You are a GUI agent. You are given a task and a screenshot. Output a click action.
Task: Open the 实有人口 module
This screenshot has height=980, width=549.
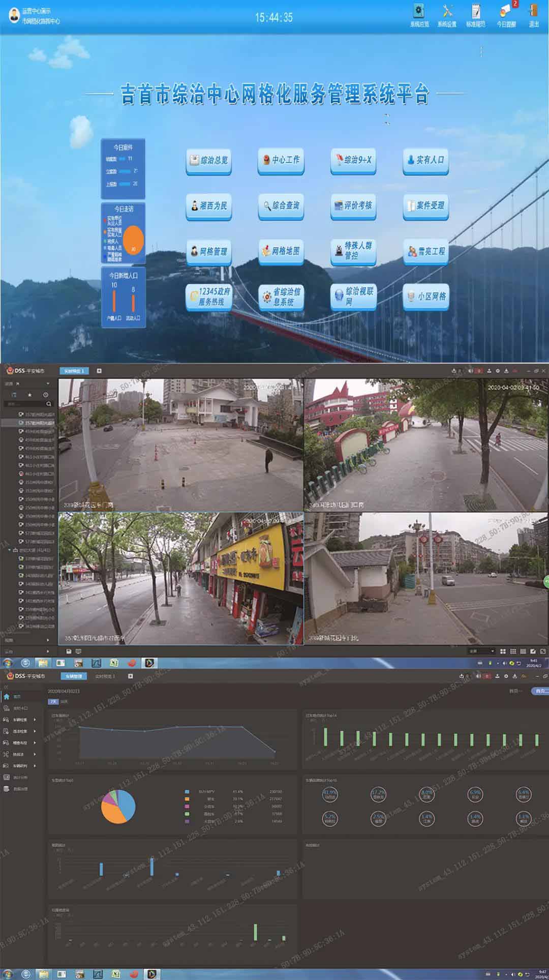(x=425, y=160)
